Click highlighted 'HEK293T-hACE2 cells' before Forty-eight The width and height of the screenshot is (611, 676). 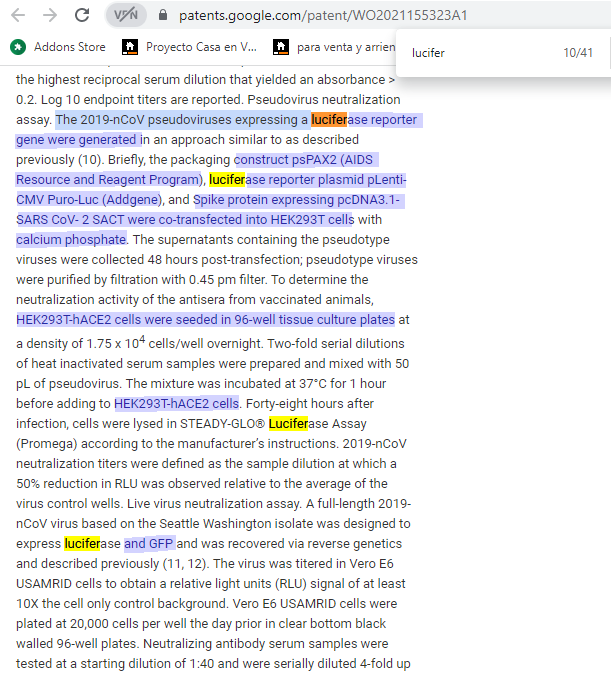[x=177, y=403]
